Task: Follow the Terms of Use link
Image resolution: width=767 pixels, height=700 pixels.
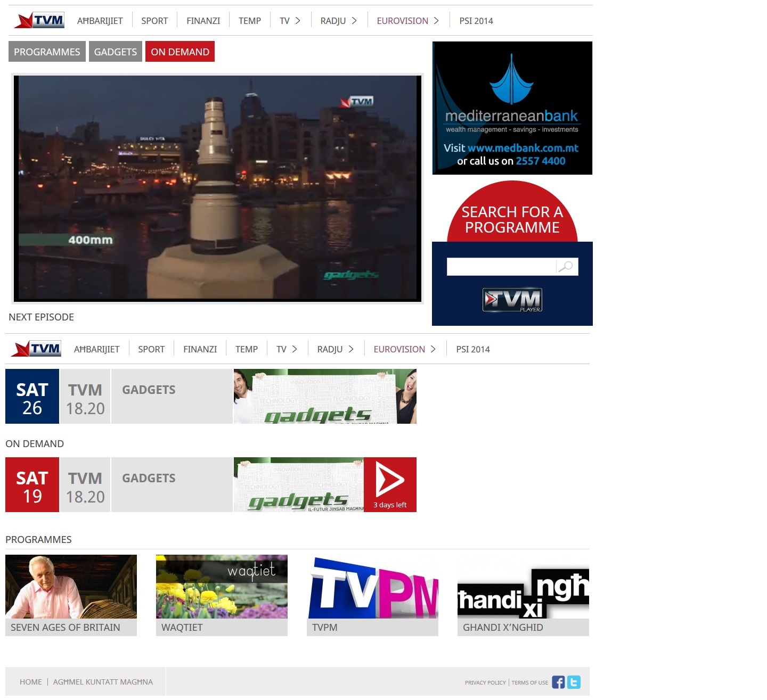Action: click(529, 682)
